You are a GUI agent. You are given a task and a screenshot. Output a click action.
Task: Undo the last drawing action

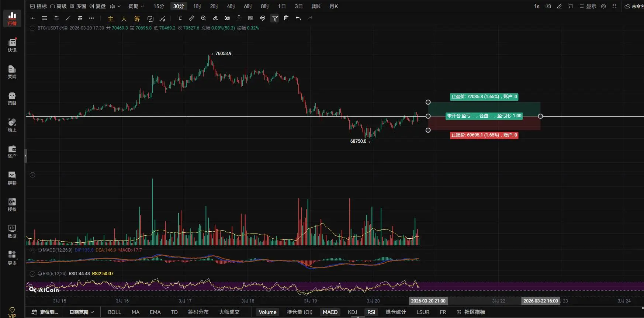[x=298, y=18]
